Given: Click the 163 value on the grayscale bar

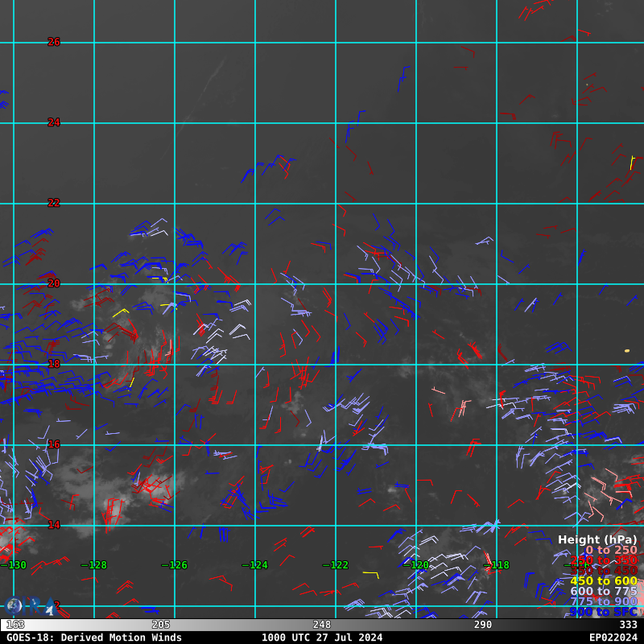Looking at the screenshot, I should [15, 625].
